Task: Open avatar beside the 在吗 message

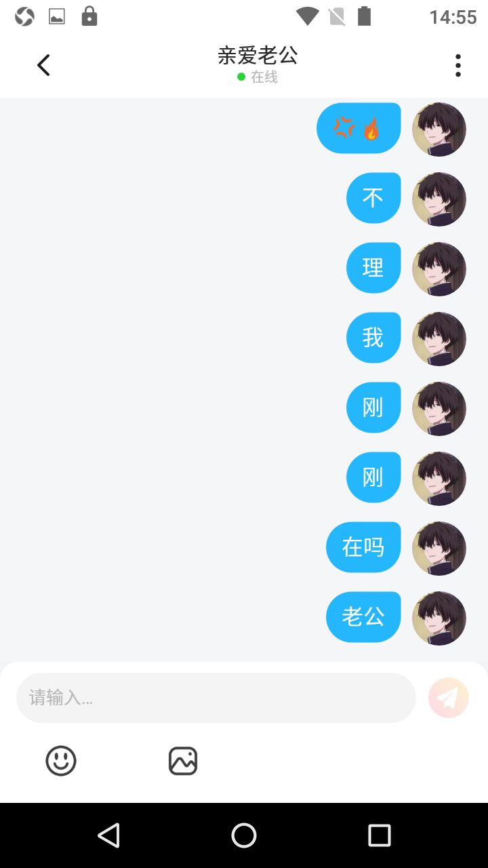Action: [439, 549]
